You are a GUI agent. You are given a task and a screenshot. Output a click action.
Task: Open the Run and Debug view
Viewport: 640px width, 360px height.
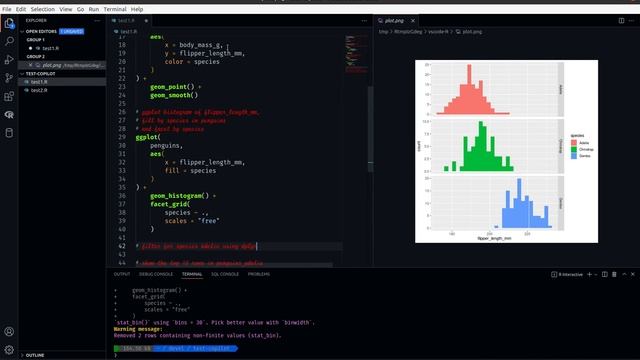[x=9, y=60]
